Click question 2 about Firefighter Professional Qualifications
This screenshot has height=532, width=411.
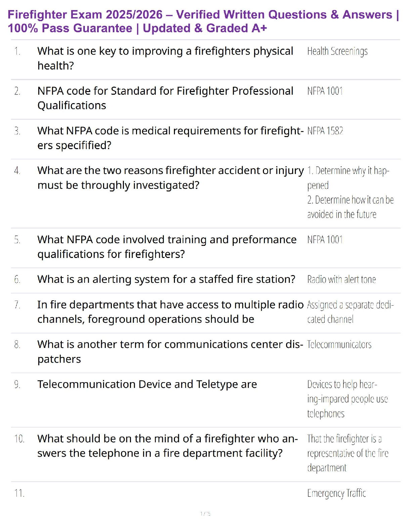pyautogui.click(x=165, y=98)
